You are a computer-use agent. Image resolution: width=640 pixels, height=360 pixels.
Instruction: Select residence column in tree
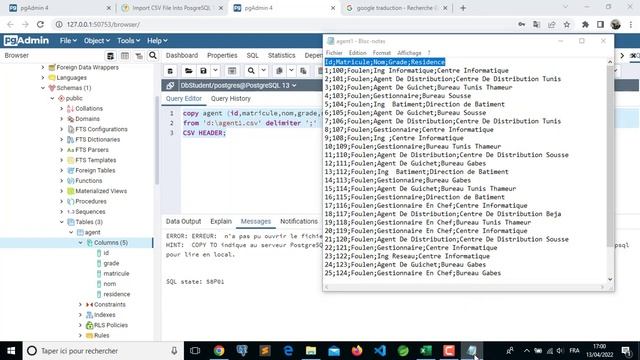pyautogui.click(x=116, y=294)
